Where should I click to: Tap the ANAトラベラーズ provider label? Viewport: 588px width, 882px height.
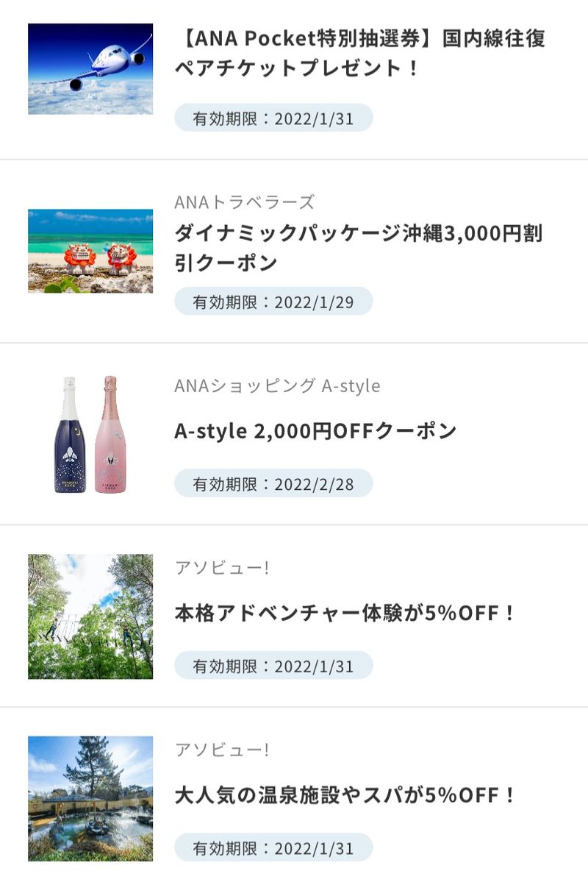click(x=244, y=202)
